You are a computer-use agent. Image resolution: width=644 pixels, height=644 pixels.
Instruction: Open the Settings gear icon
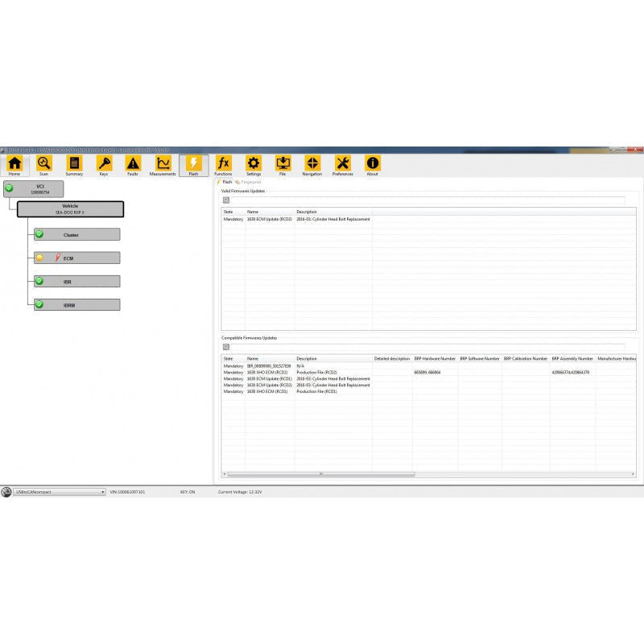pos(254,163)
